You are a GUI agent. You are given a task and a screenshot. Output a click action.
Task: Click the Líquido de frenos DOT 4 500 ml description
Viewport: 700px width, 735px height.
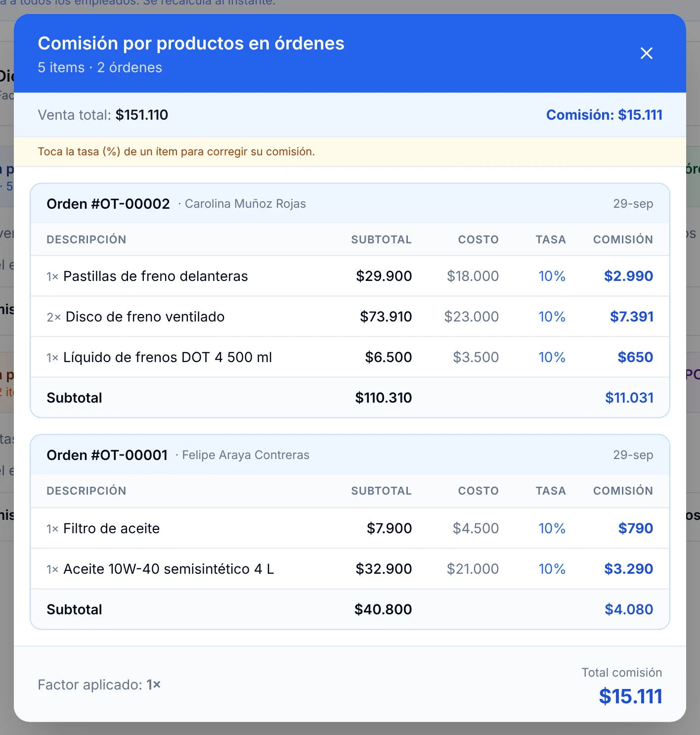pos(168,357)
